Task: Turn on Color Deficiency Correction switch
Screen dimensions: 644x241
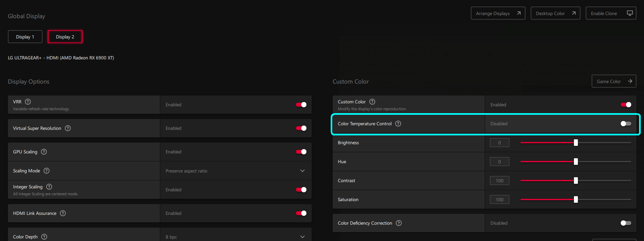Action: (626, 223)
